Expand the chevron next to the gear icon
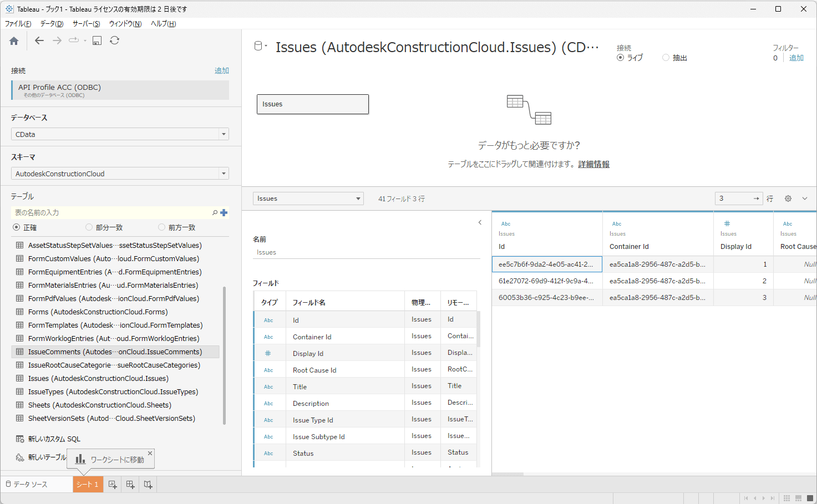This screenshot has height=504, width=817. coord(805,198)
